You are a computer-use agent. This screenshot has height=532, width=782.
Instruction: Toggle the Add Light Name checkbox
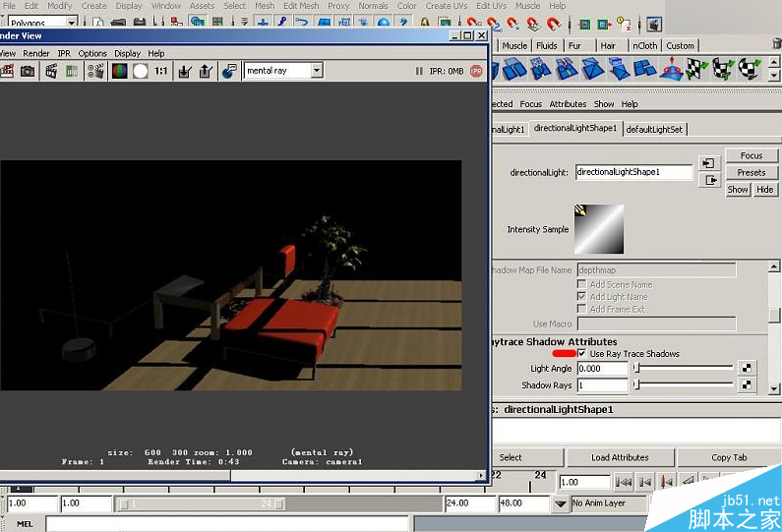(x=582, y=297)
